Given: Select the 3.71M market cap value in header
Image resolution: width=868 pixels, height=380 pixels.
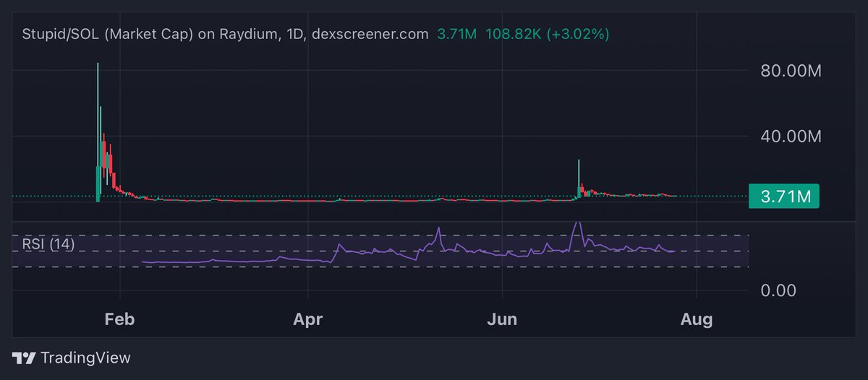Looking at the screenshot, I should (456, 34).
